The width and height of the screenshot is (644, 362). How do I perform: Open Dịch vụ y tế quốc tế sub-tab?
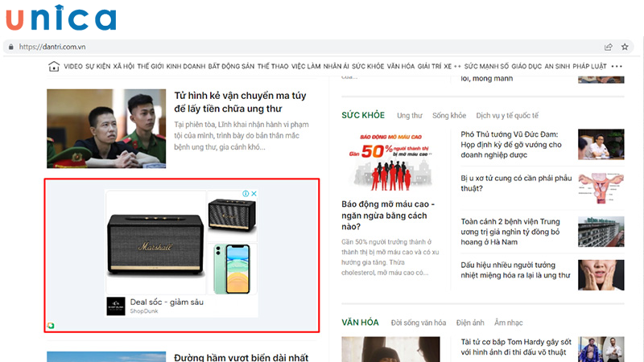tap(507, 116)
